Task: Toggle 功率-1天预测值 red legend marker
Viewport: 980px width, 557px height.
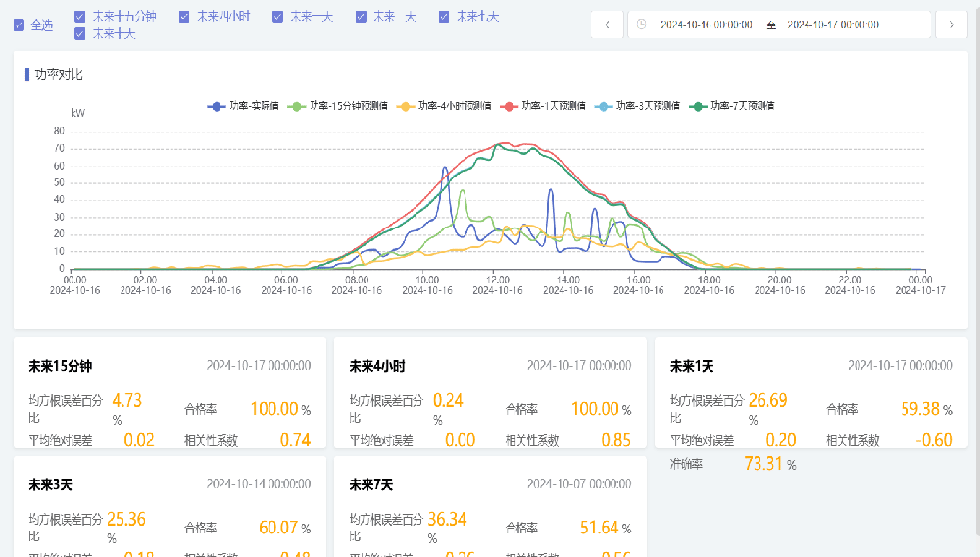Action: pyautogui.click(x=509, y=106)
